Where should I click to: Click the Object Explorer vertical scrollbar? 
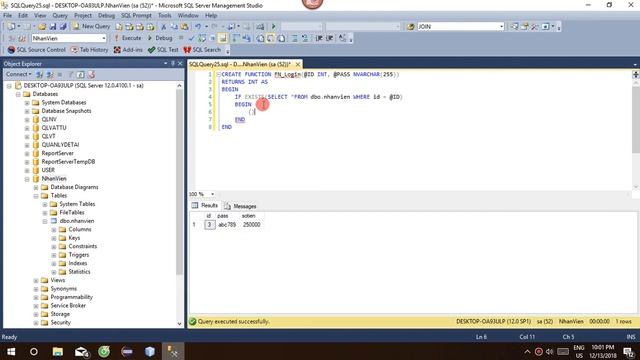(x=179, y=182)
